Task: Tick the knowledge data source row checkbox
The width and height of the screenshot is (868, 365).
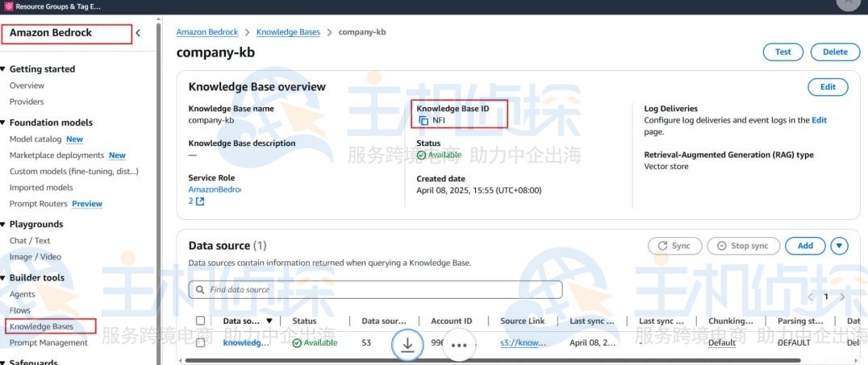Action: 200,343
